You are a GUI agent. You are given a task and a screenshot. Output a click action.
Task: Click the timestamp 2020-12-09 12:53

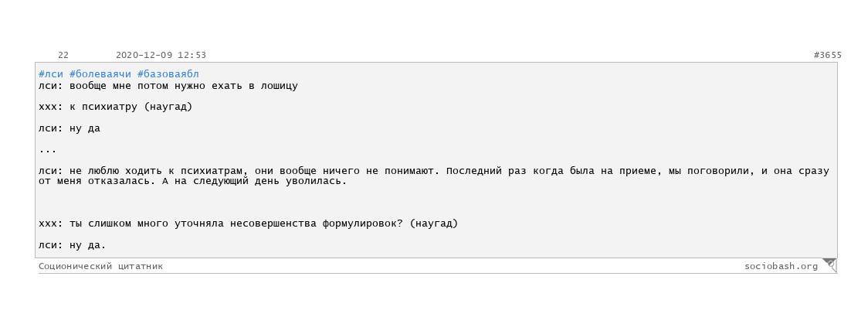pos(161,55)
